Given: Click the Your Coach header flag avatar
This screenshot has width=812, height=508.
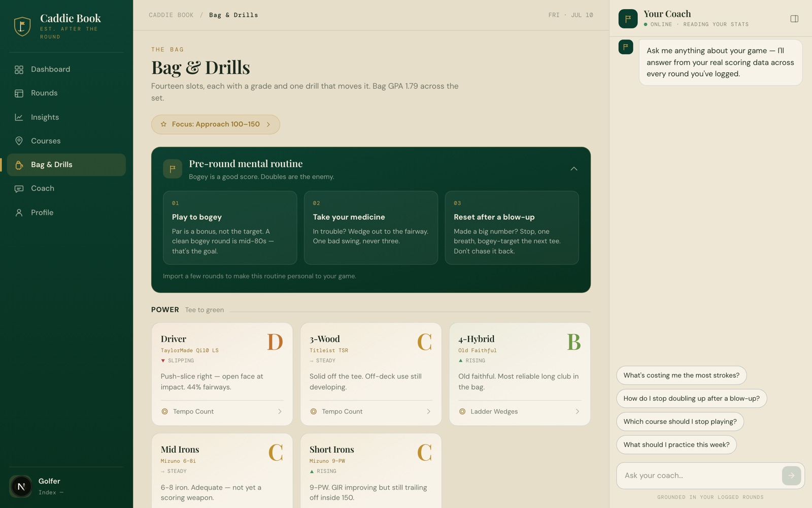Looking at the screenshot, I should (628, 19).
